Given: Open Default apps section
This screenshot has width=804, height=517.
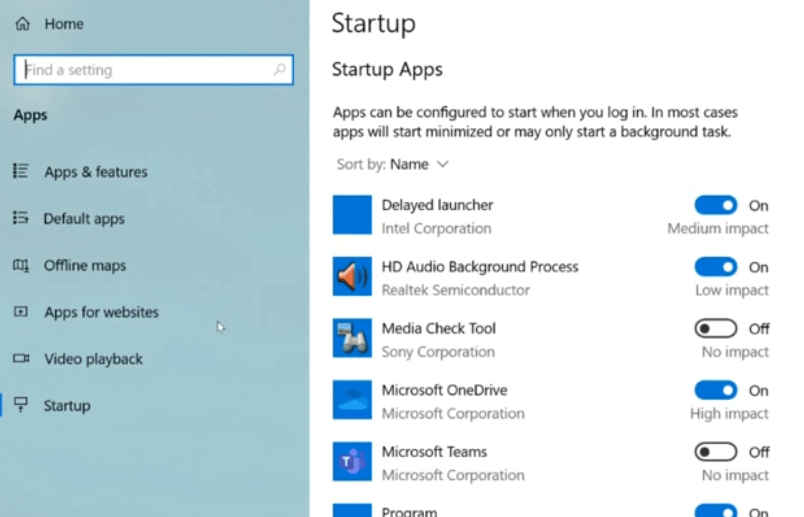Looking at the screenshot, I should click(x=84, y=218).
